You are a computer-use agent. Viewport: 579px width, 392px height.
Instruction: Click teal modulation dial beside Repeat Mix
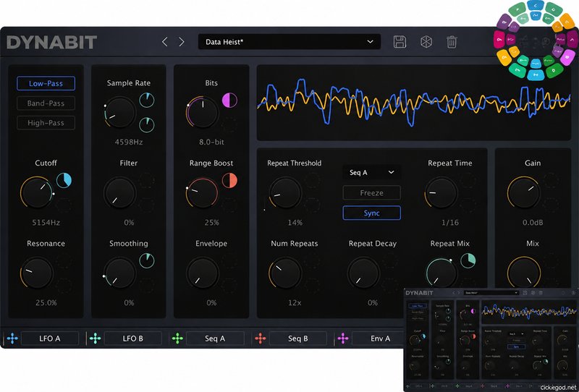point(468,260)
